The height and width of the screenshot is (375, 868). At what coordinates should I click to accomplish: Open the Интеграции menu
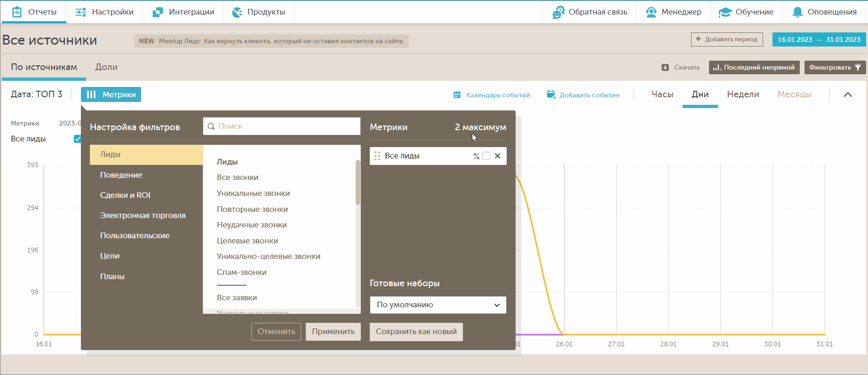coord(183,12)
